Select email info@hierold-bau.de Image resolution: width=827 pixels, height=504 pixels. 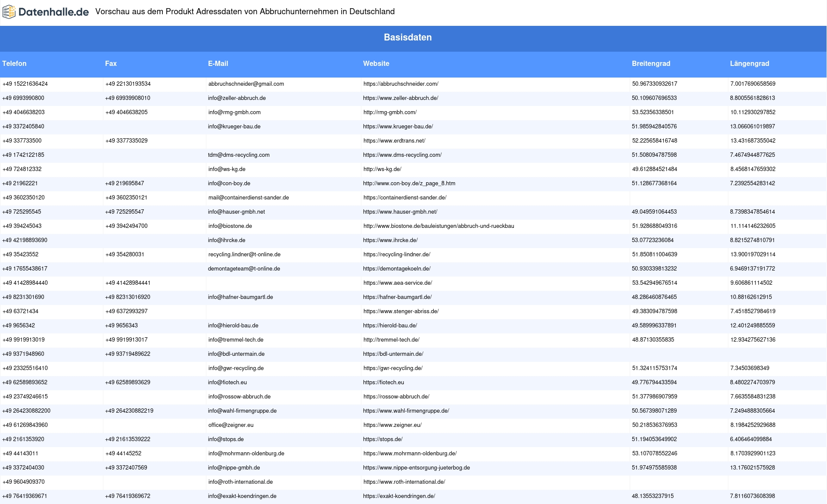click(233, 326)
